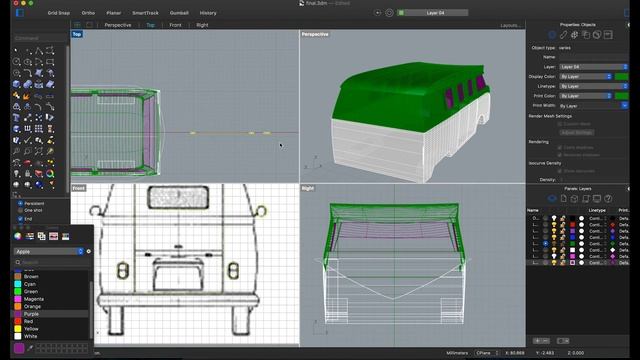Open the Linetype dropdown in Properties
640x360 pixels.
(593, 86)
